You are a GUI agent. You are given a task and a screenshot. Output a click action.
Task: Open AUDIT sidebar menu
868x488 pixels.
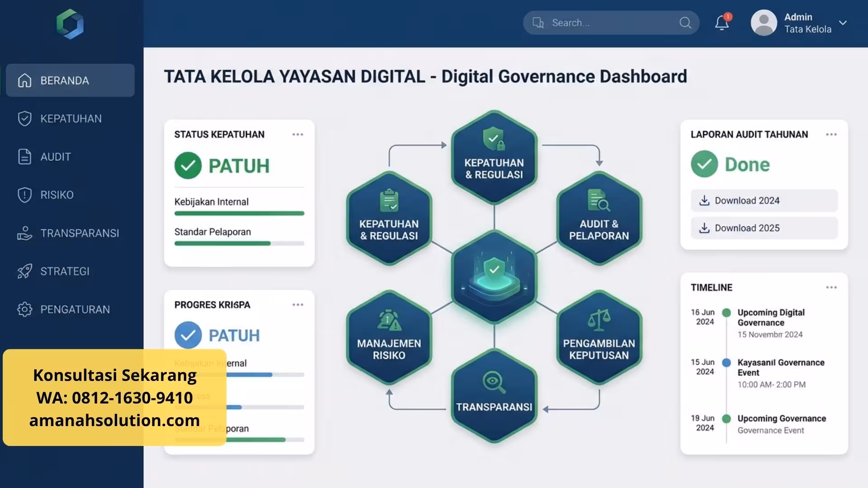[x=70, y=157]
